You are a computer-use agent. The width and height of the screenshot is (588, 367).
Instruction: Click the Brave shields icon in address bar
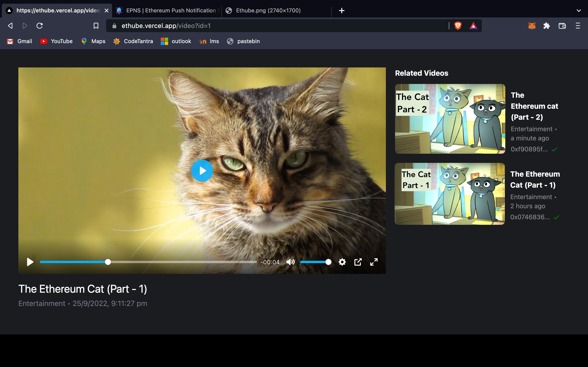click(458, 26)
